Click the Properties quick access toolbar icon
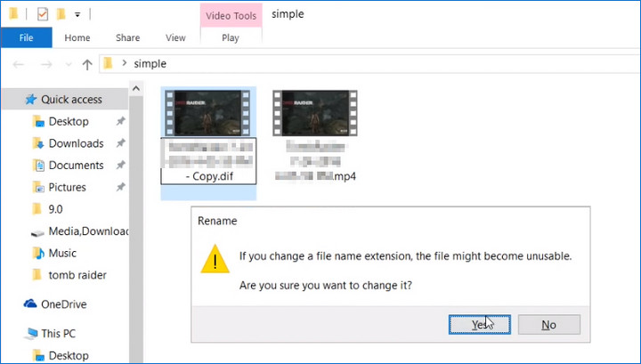This screenshot has height=364, width=641. (x=43, y=14)
